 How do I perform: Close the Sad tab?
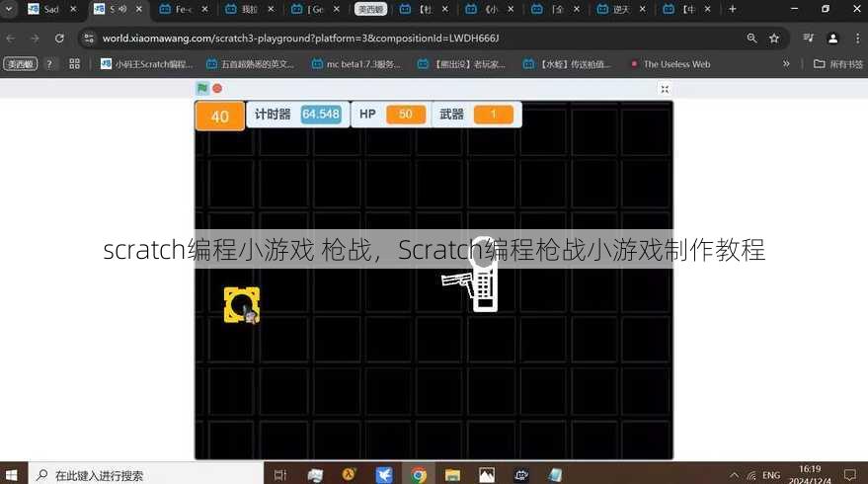73,10
